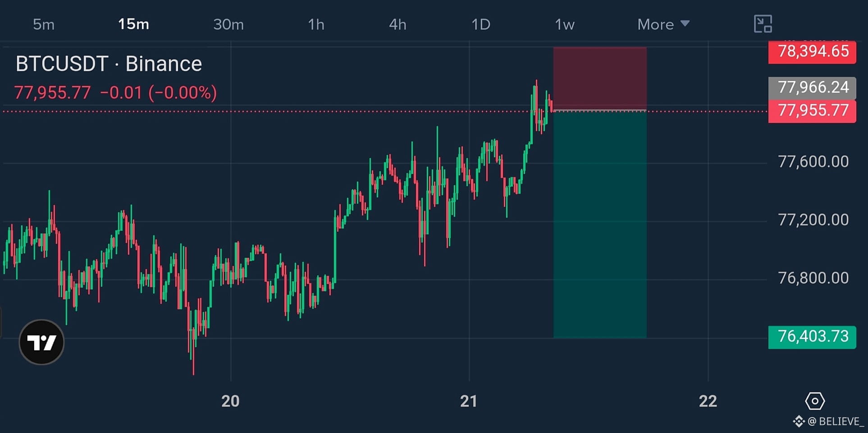Image resolution: width=868 pixels, height=433 pixels.
Task: Select the green profit zone of short position
Action: point(600,224)
